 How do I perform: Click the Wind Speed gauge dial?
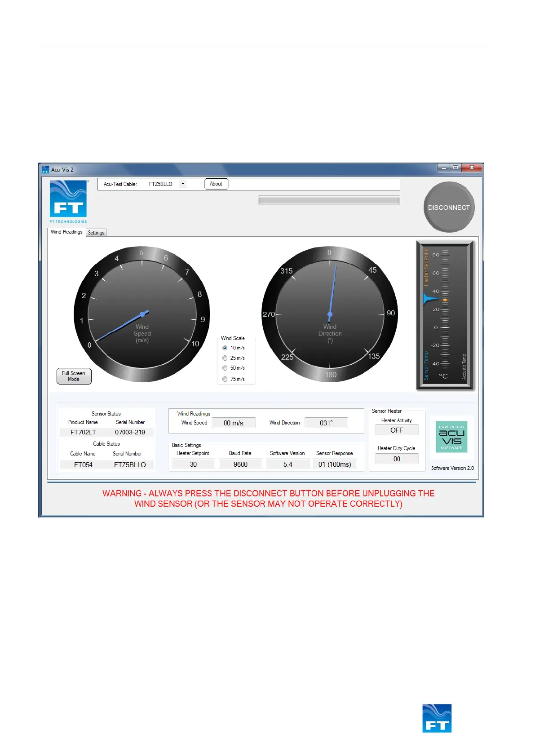tap(142, 314)
